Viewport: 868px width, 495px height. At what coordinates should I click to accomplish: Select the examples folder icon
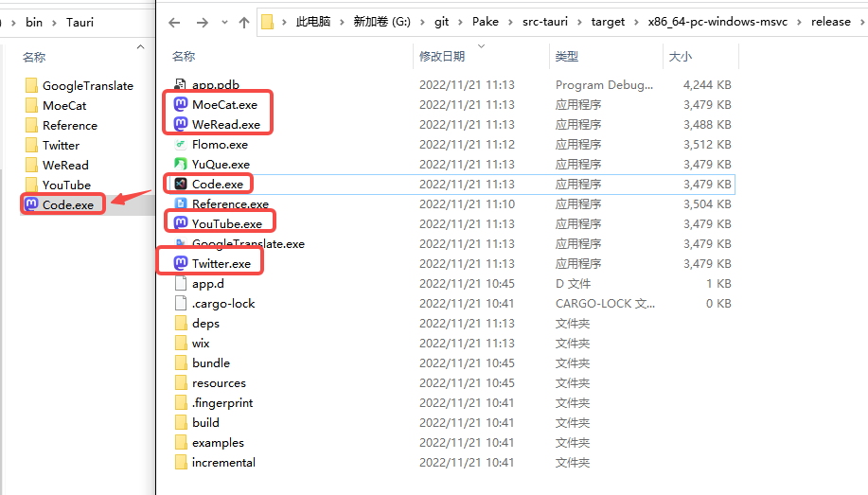(181, 442)
